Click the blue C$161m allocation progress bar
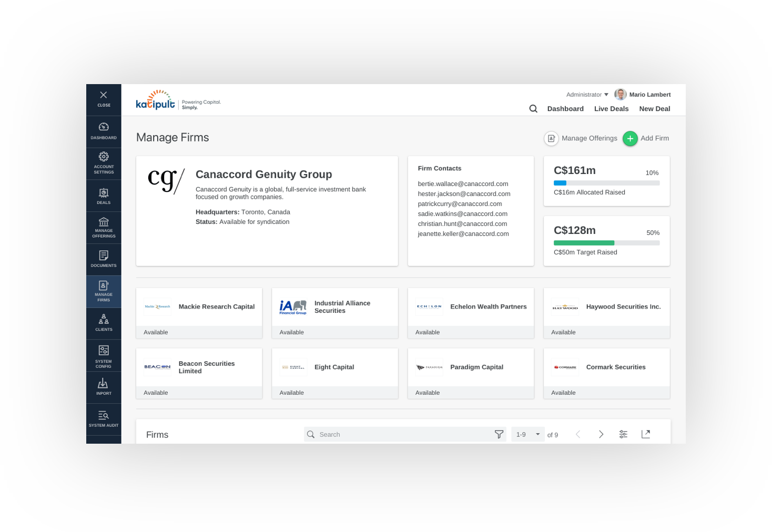 (606, 183)
